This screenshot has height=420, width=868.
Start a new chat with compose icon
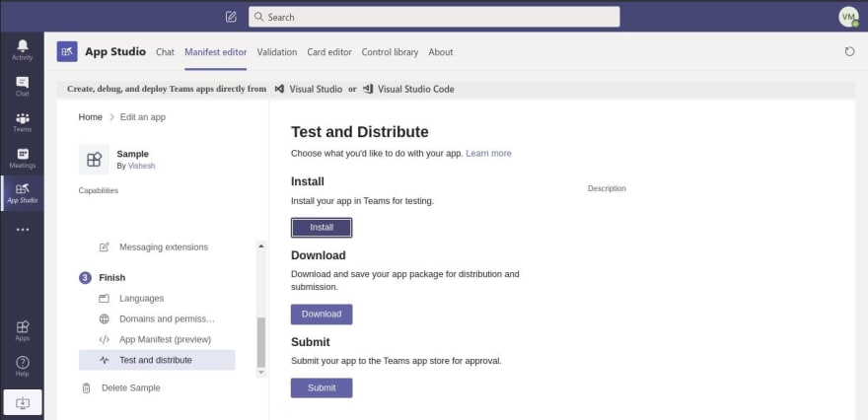[231, 17]
